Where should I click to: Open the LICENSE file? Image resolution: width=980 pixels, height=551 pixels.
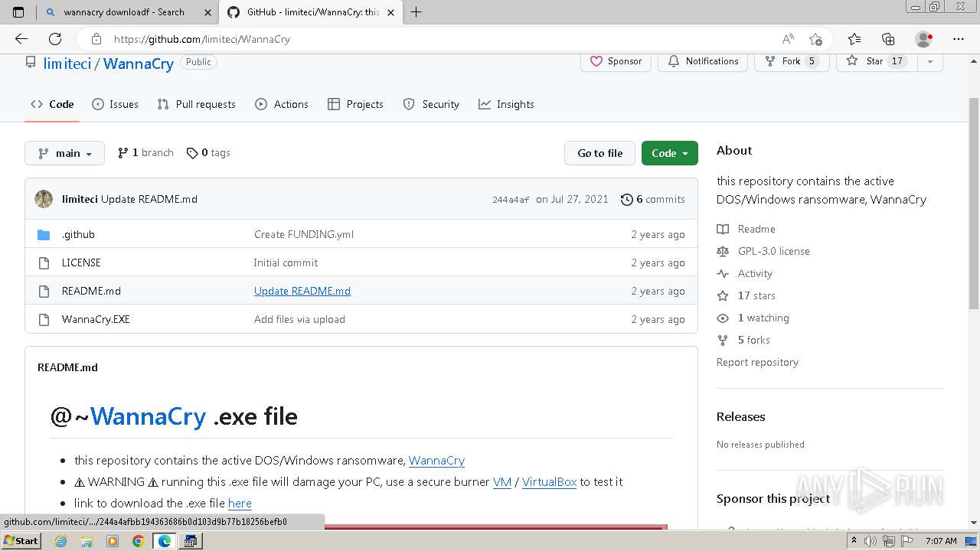tap(81, 262)
